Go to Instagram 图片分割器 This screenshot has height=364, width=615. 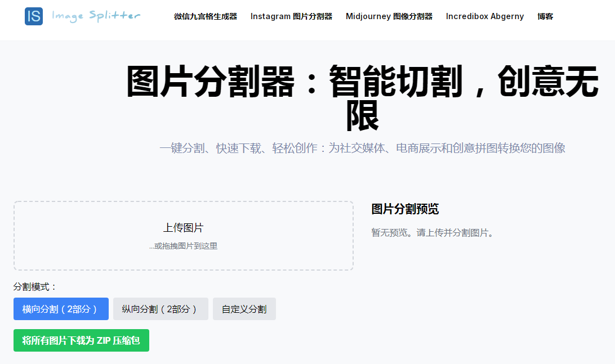click(x=291, y=16)
